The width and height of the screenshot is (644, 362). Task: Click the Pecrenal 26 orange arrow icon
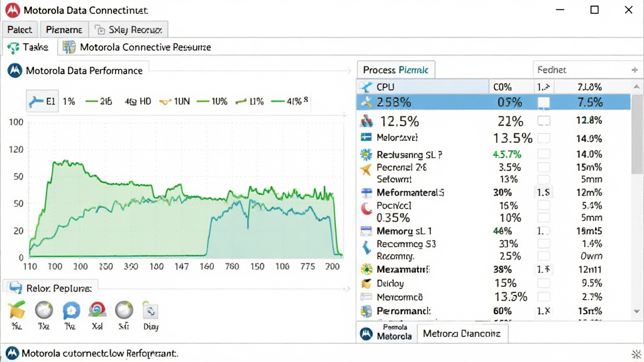(x=365, y=168)
